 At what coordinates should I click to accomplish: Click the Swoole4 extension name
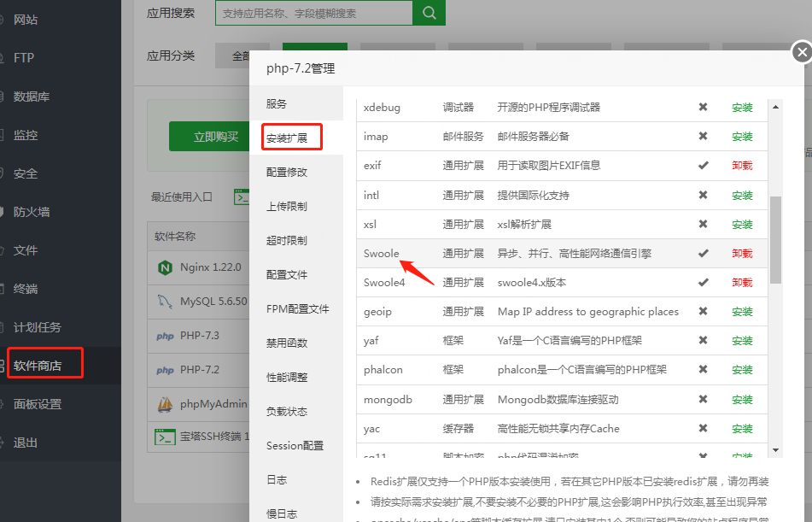[x=384, y=283]
